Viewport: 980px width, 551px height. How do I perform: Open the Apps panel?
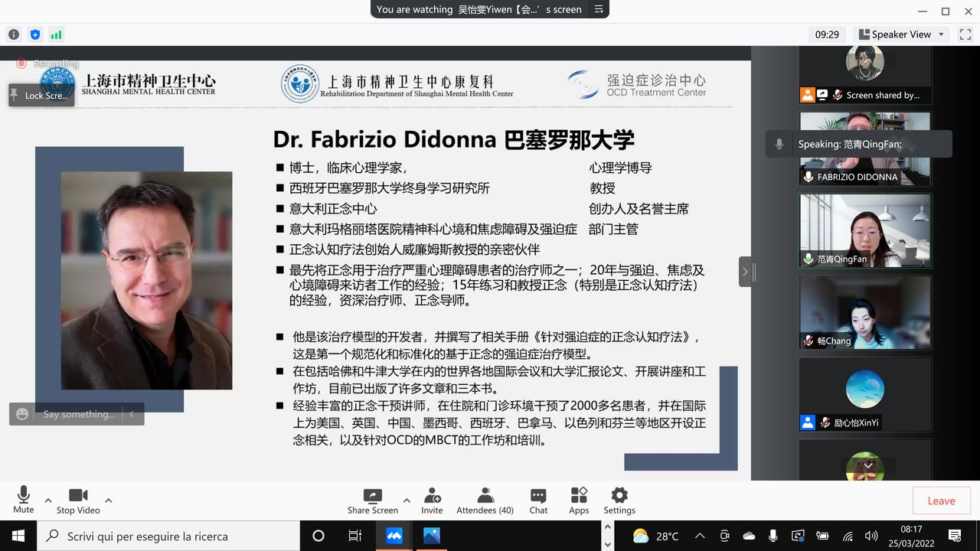click(579, 500)
